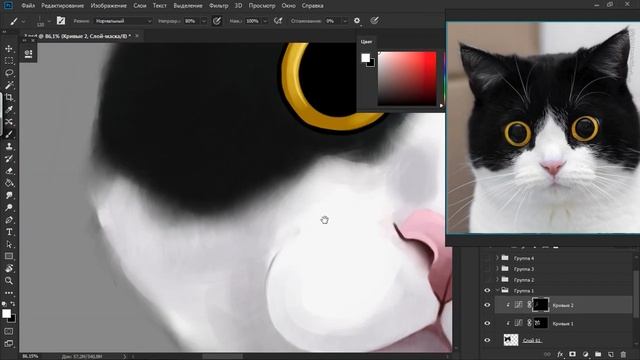
Task: Select the Цвет panel tab
Action: [366, 42]
